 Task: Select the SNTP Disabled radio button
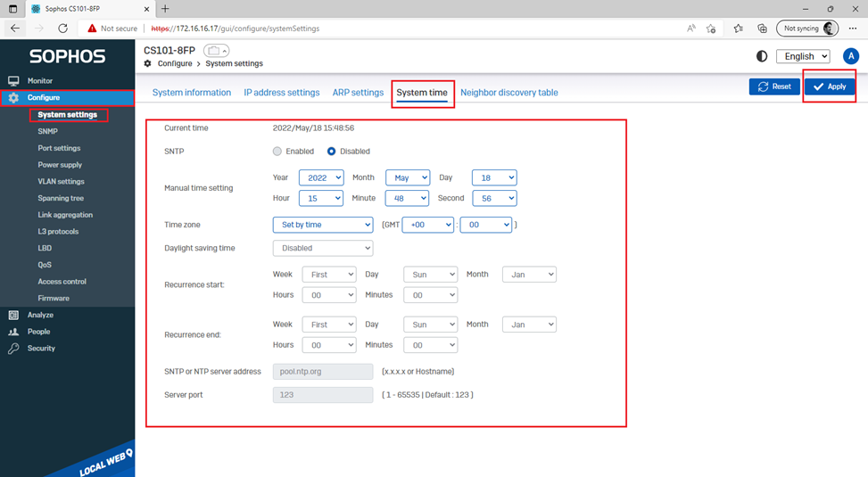coord(331,152)
